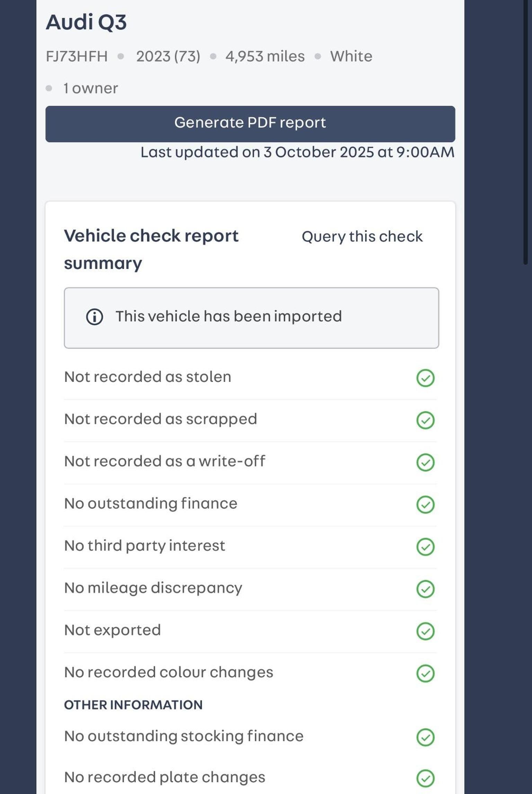Click check icon next to No mileage discrepancy

(425, 589)
